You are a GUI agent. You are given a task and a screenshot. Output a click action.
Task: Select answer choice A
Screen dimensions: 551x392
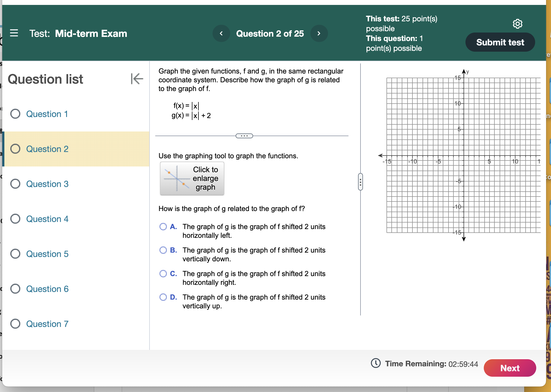[163, 227]
